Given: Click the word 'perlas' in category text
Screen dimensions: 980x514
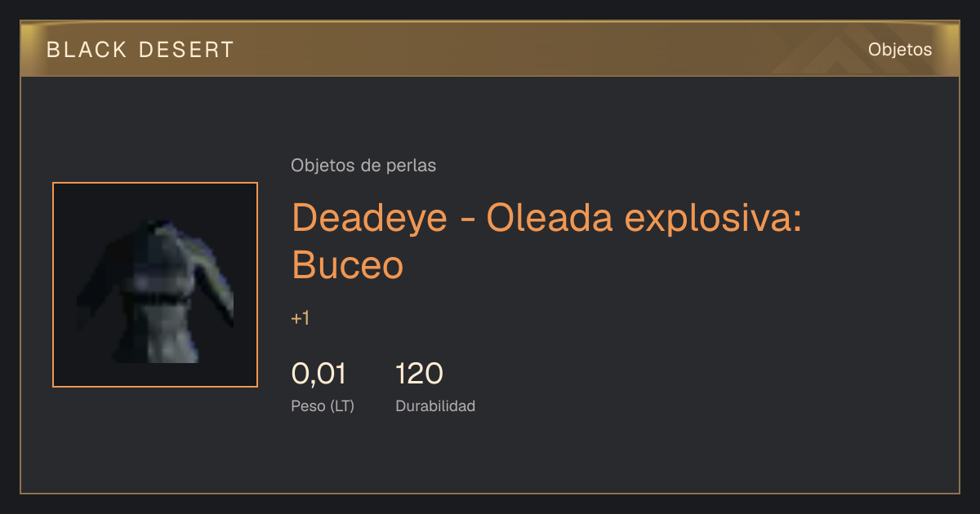Looking at the screenshot, I should click(411, 166).
